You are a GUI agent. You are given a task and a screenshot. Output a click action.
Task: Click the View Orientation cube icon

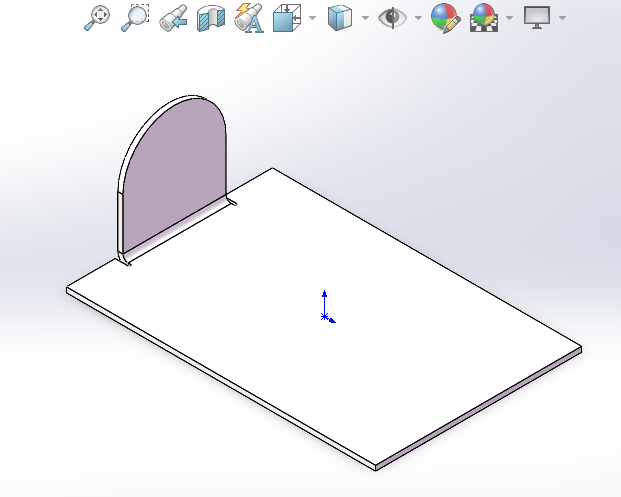[x=287, y=18]
